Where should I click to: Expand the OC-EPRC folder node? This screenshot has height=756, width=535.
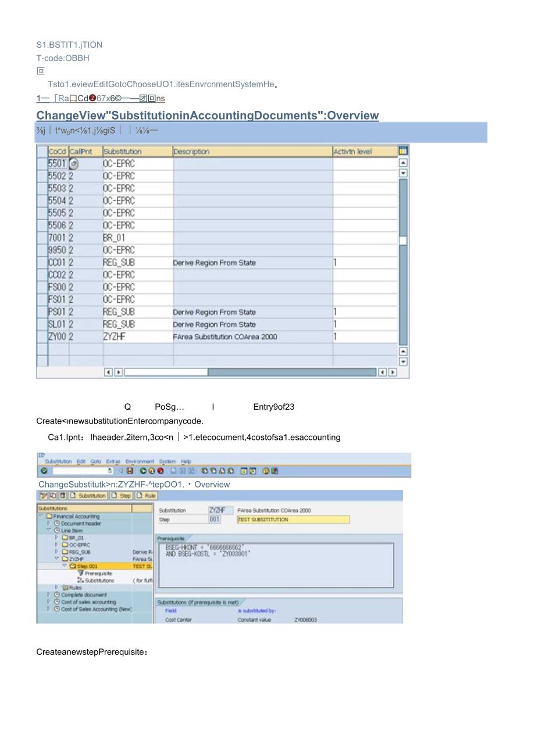56,544
